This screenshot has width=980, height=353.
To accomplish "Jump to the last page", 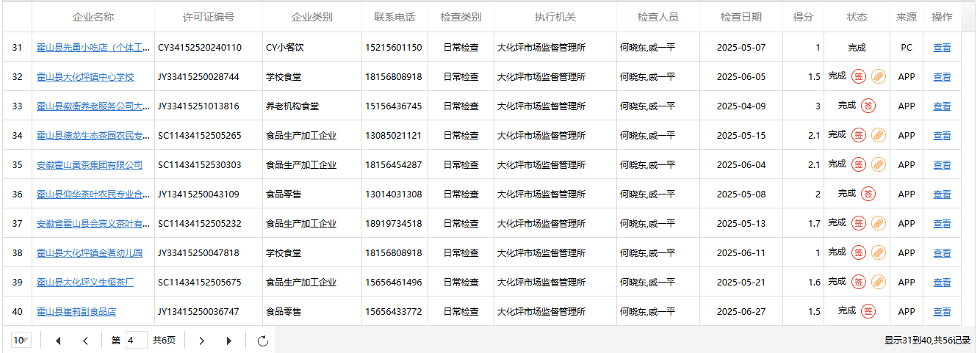I will tap(229, 341).
